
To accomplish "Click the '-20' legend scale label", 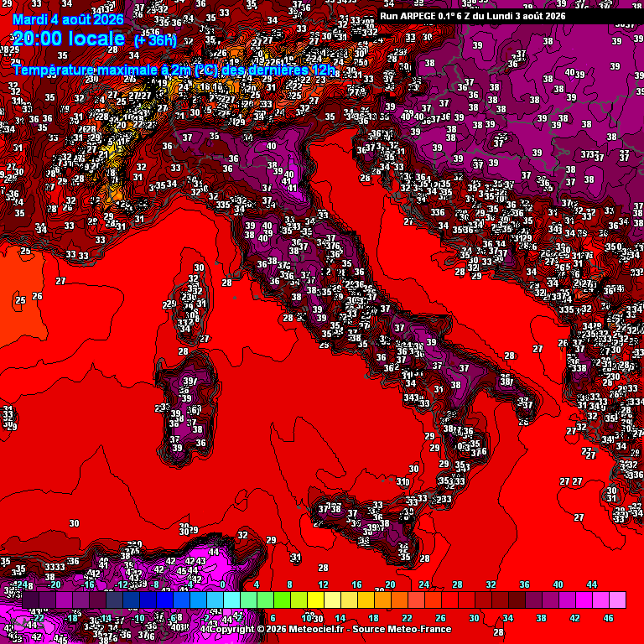I will (55, 584).
